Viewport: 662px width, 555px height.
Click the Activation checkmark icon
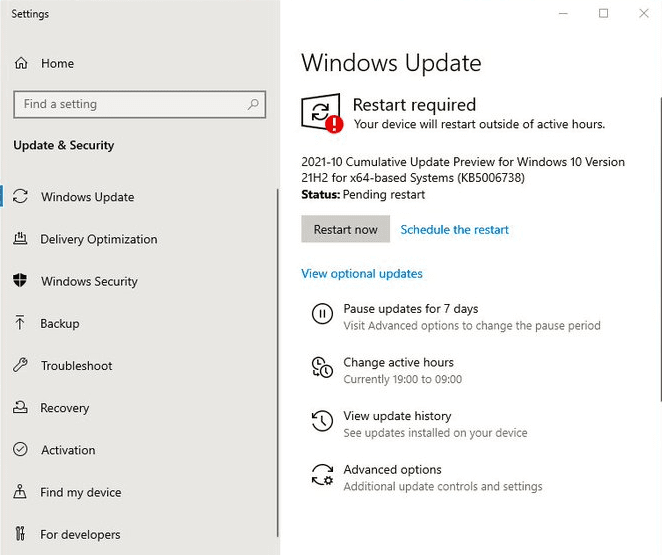[20, 449]
